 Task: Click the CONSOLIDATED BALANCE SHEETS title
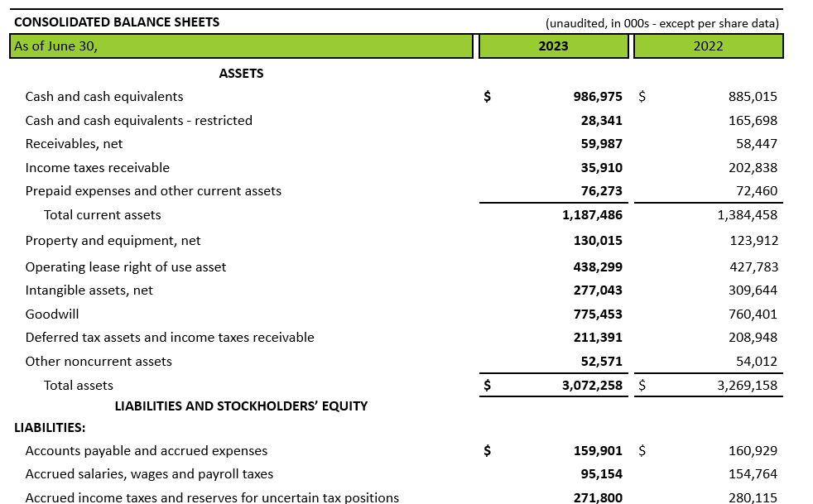pos(117,22)
